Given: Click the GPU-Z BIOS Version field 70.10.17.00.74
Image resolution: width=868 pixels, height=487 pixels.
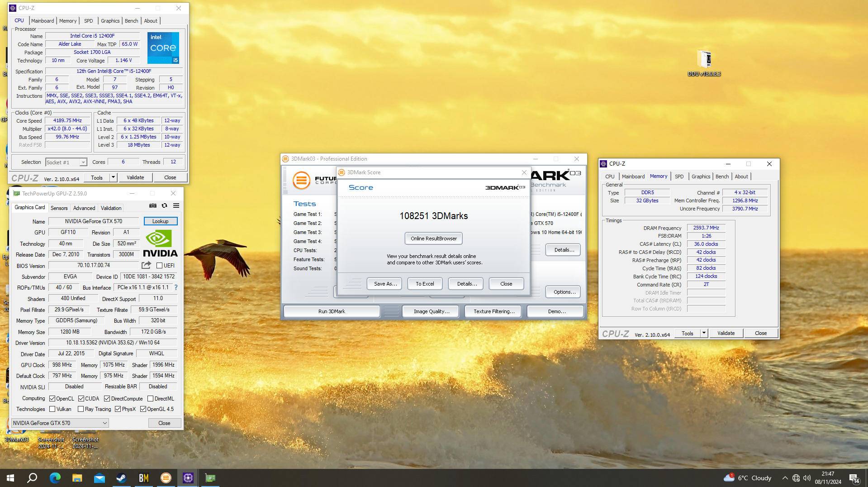Looking at the screenshot, I should [x=93, y=265].
